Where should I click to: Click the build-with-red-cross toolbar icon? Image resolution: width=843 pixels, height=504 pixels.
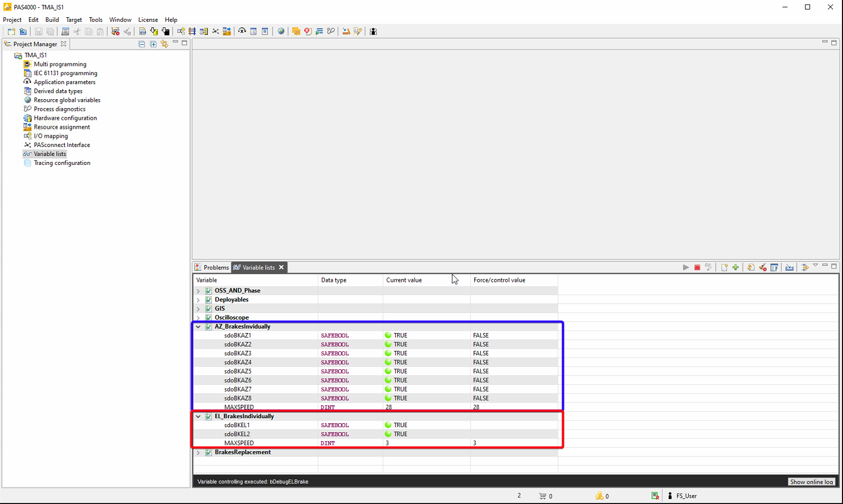coord(115,32)
